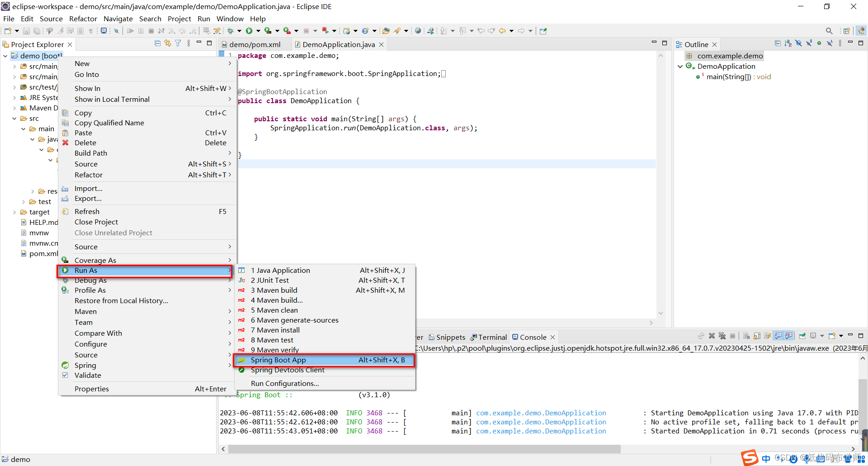This screenshot has width=868, height=466.
Task: Toggle Scroll Lock in Console
Action: (x=757, y=336)
